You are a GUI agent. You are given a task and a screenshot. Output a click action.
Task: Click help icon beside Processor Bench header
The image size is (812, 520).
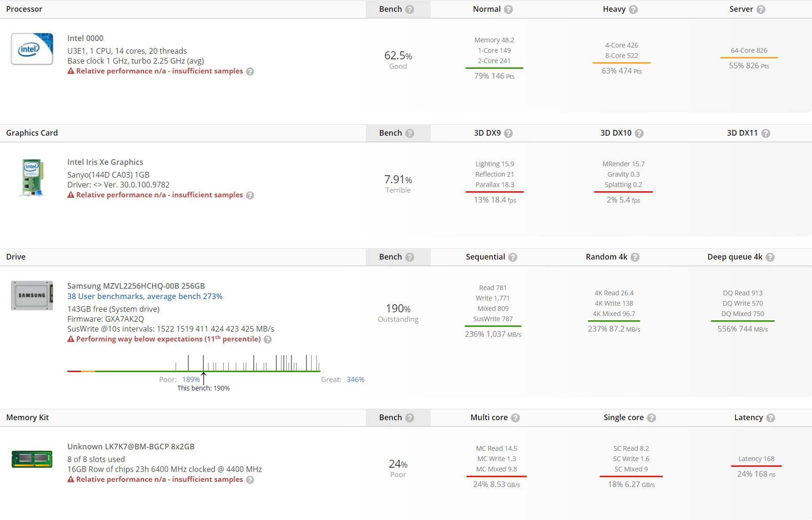click(x=410, y=9)
